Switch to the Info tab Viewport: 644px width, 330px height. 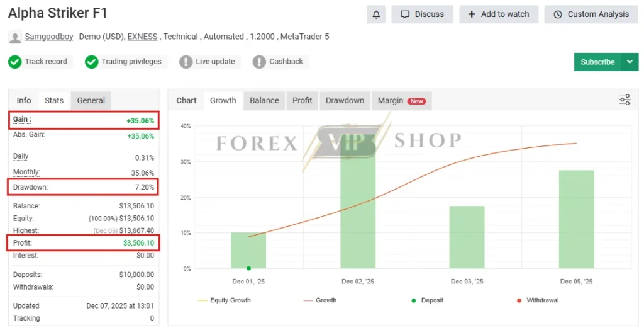[24, 100]
